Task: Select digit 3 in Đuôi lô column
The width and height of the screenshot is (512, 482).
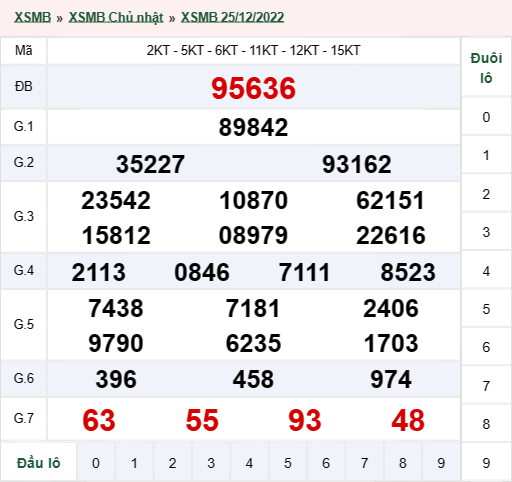Action: (486, 232)
